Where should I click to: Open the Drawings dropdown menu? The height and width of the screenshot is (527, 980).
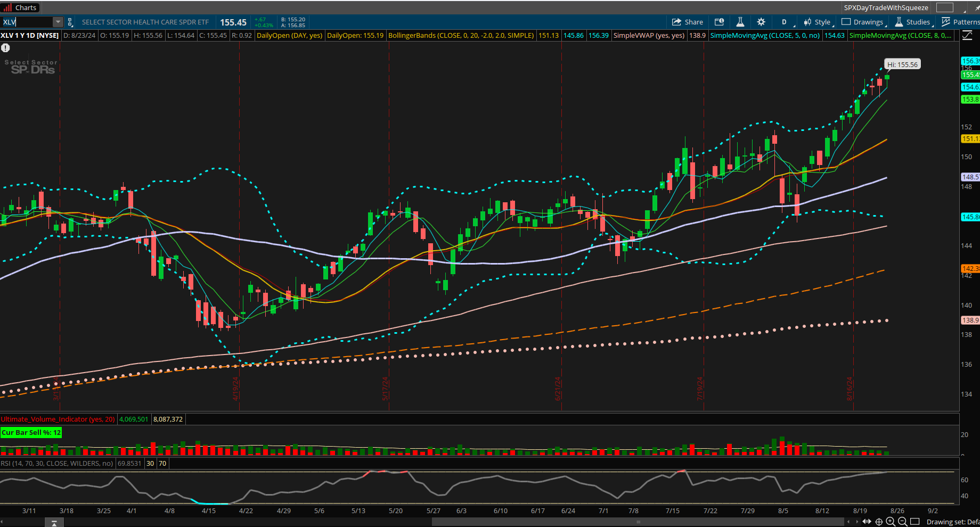point(864,22)
